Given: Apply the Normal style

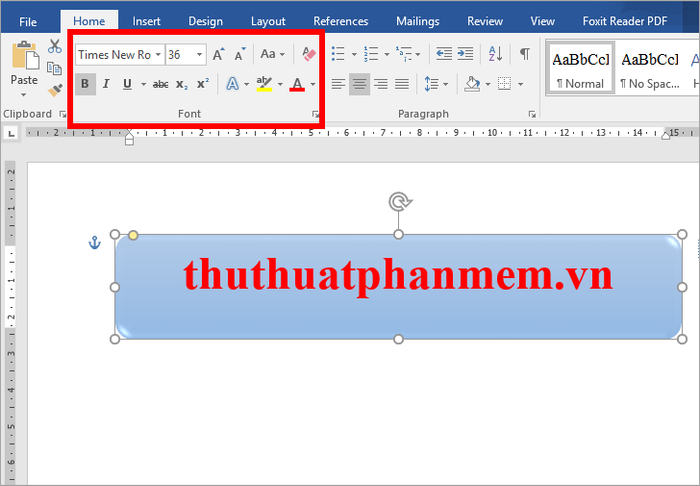Looking at the screenshot, I should (x=580, y=68).
